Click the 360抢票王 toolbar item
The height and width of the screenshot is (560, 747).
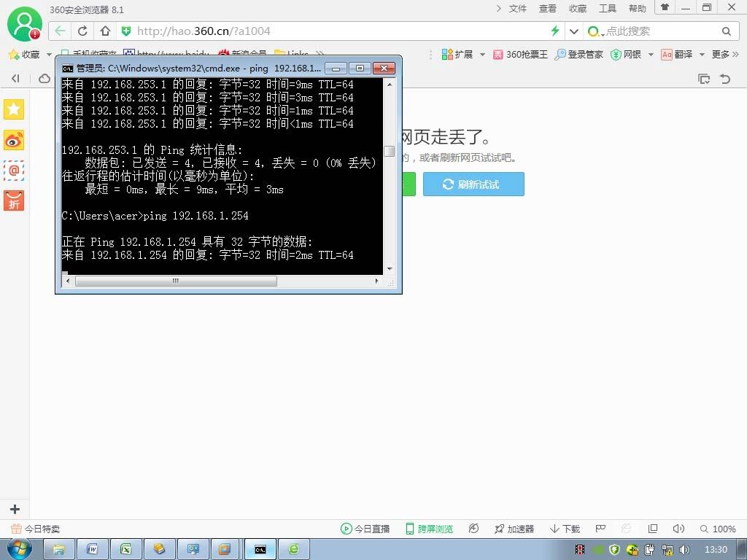520,54
